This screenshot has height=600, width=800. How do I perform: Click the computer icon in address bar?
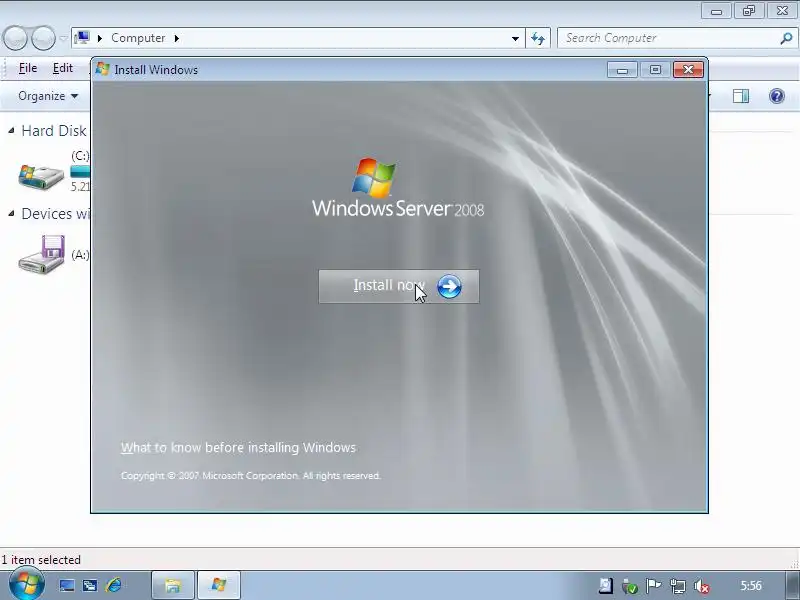click(82, 38)
